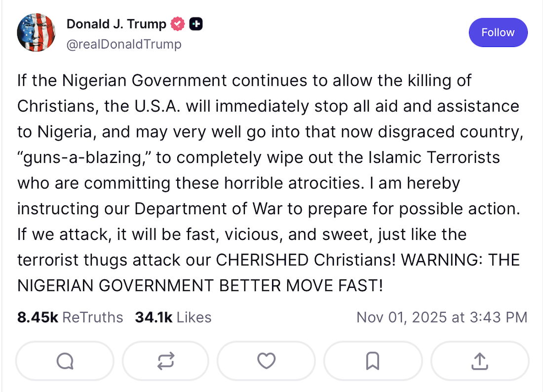This screenshot has width=543, height=392.
Task: Open the share icon options
Action: (x=479, y=361)
